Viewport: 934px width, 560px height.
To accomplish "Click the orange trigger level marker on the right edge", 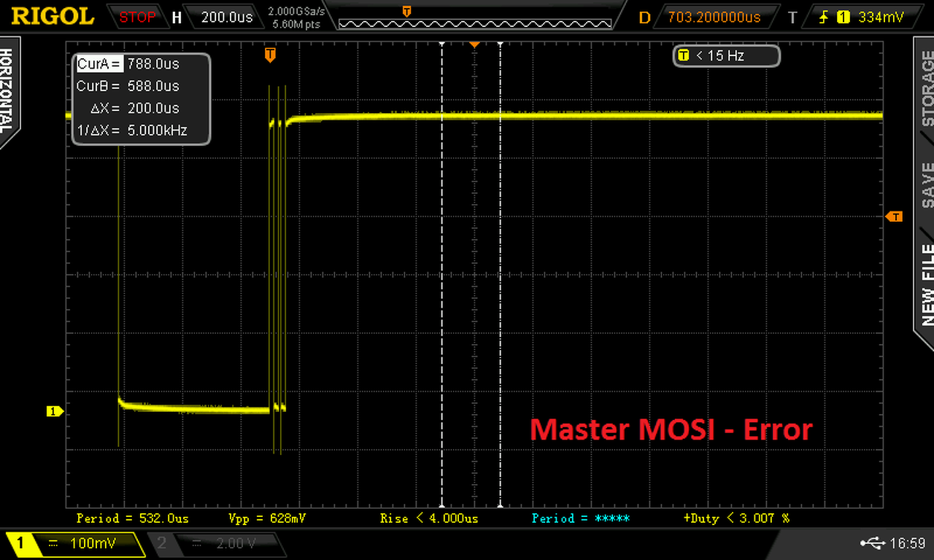I will tap(894, 217).
